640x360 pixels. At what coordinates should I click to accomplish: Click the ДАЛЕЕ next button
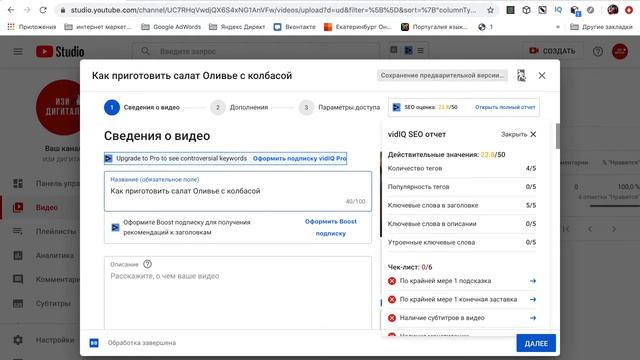(x=536, y=343)
